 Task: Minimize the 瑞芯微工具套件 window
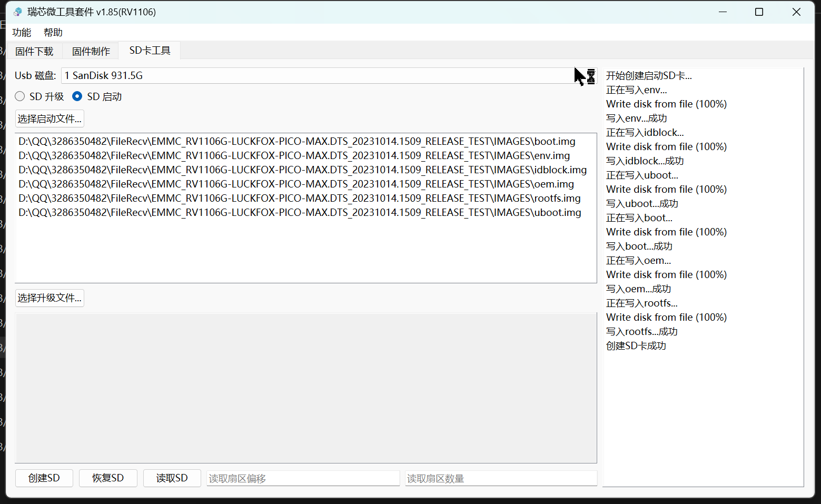(x=723, y=12)
